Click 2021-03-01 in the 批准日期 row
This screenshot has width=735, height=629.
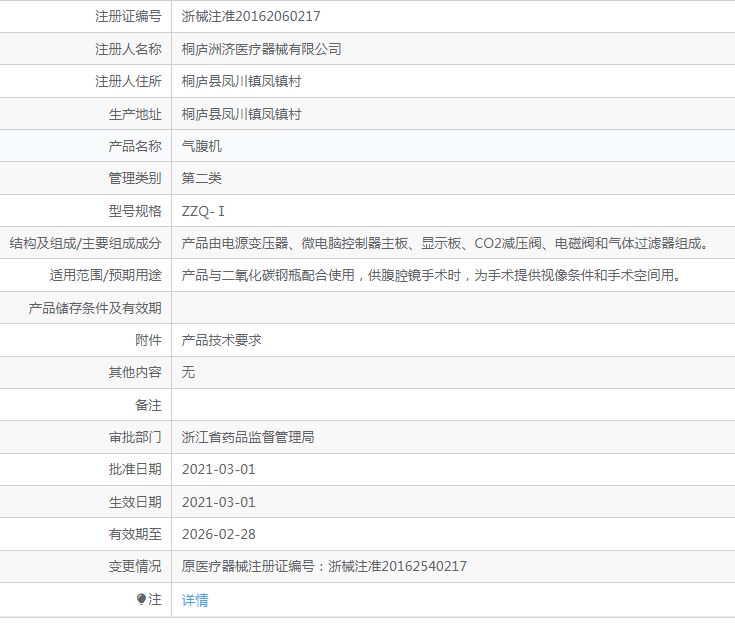pyautogui.click(x=218, y=470)
